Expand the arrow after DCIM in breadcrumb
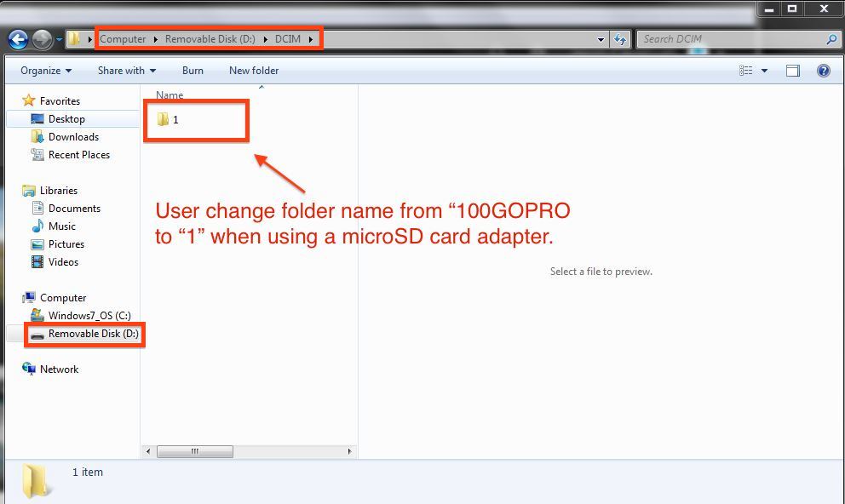 (310, 39)
